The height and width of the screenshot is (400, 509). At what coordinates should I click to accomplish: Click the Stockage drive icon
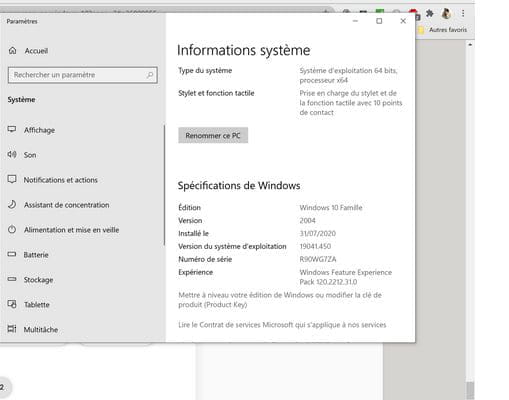(12, 279)
